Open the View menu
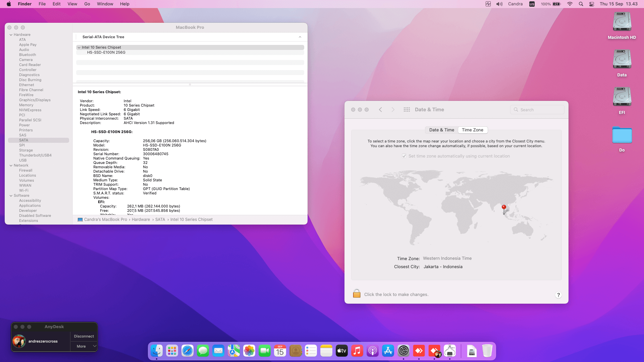This screenshot has width=644, height=362. click(72, 4)
